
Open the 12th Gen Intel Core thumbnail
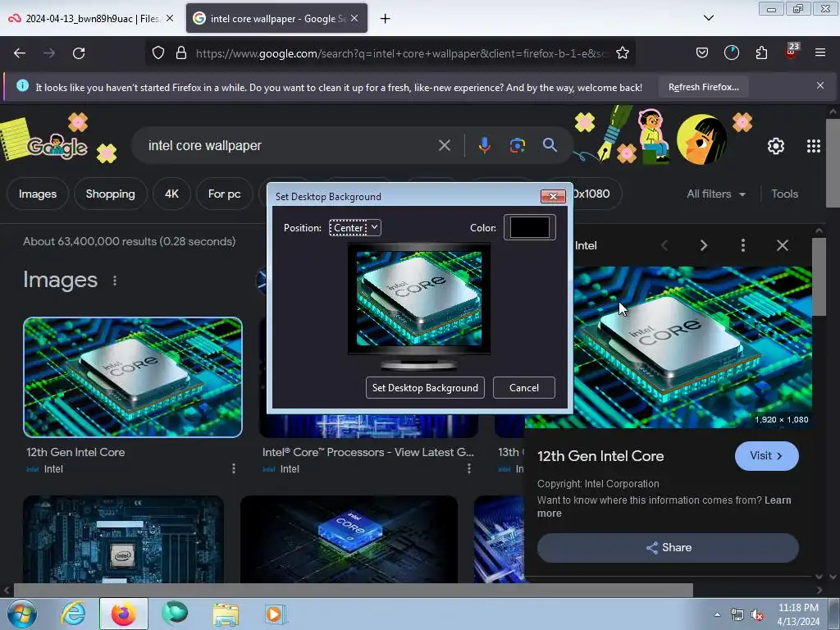tap(133, 377)
